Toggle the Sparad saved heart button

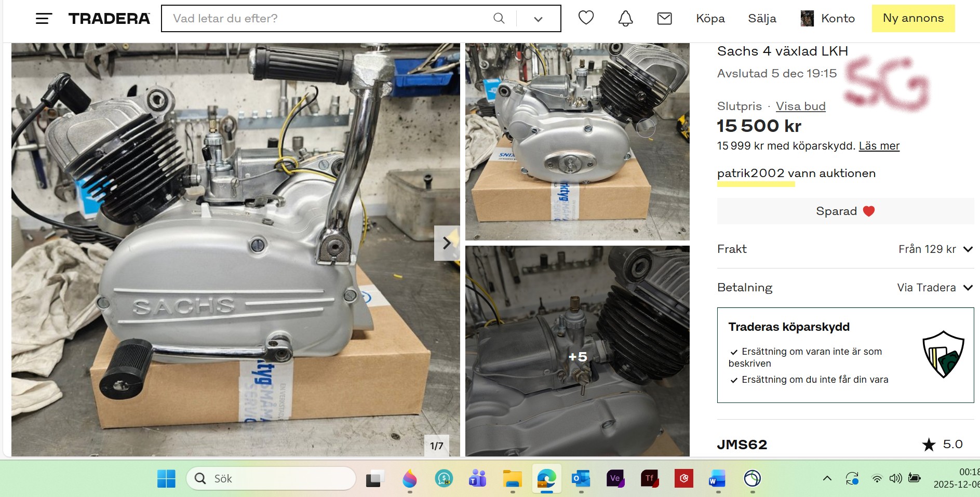coord(845,211)
